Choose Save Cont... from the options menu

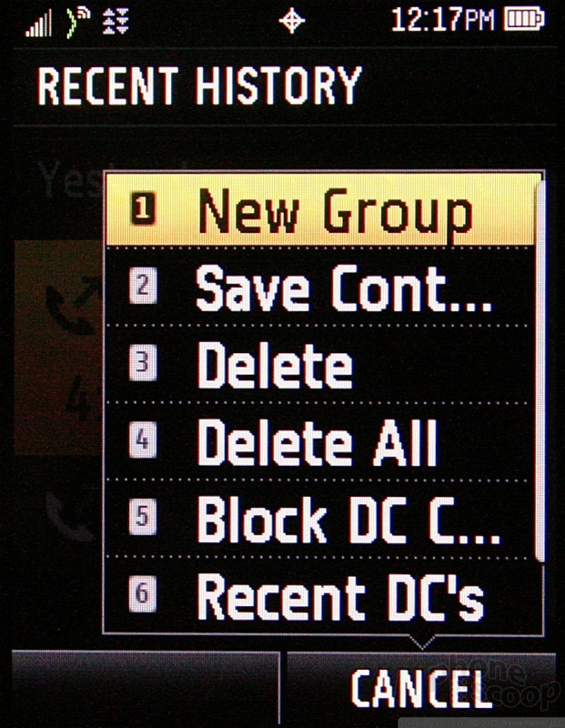pos(320,287)
